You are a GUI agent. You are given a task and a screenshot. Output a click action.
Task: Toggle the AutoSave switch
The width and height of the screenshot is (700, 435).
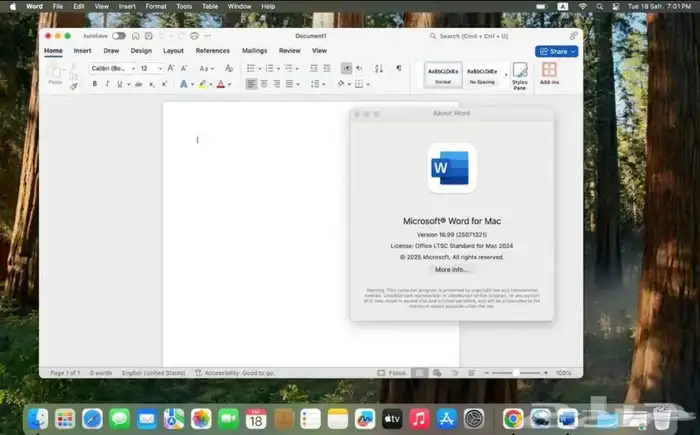pyautogui.click(x=119, y=36)
